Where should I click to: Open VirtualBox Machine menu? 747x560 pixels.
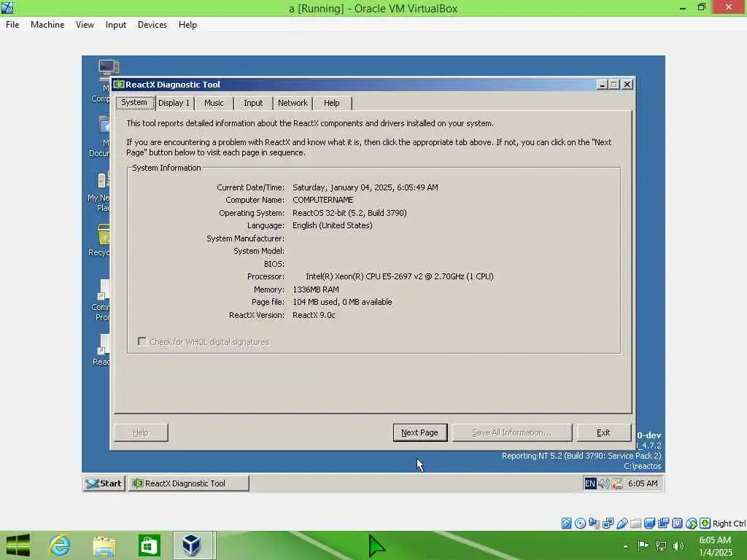click(x=47, y=25)
